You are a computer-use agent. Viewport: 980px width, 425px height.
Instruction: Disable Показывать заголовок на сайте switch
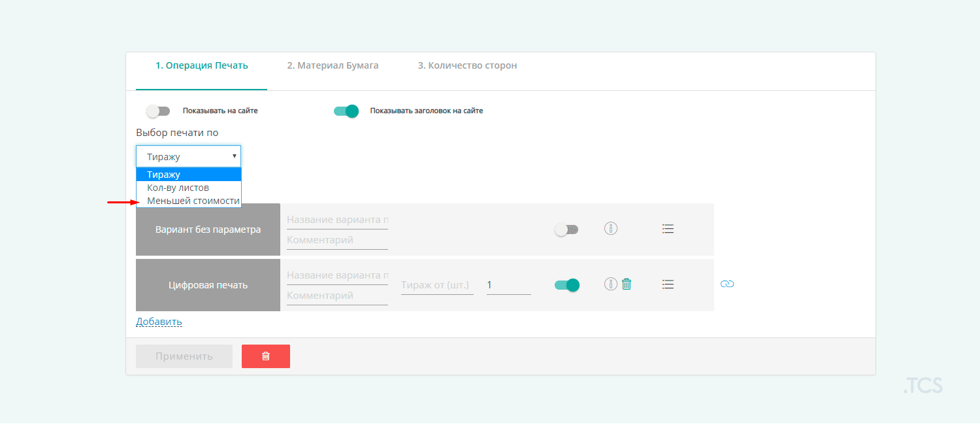[x=346, y=111]
